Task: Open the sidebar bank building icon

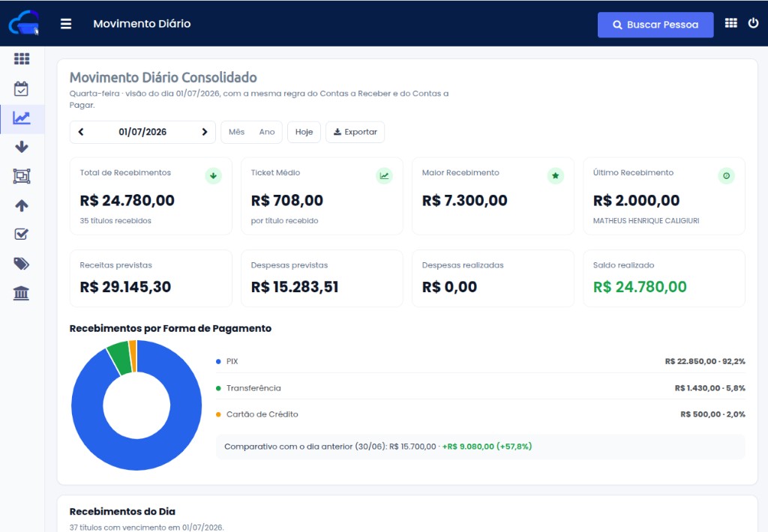Action: 21,293
